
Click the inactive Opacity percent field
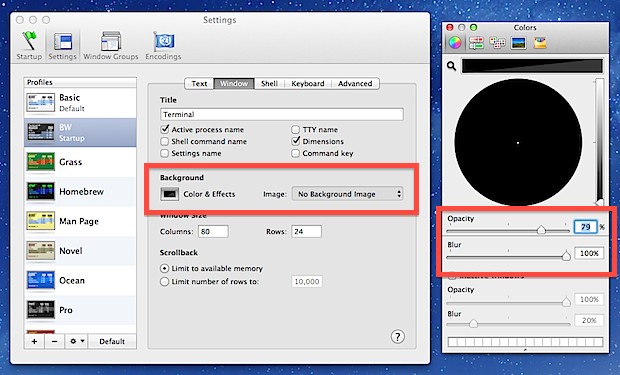[x=589, y=299]
